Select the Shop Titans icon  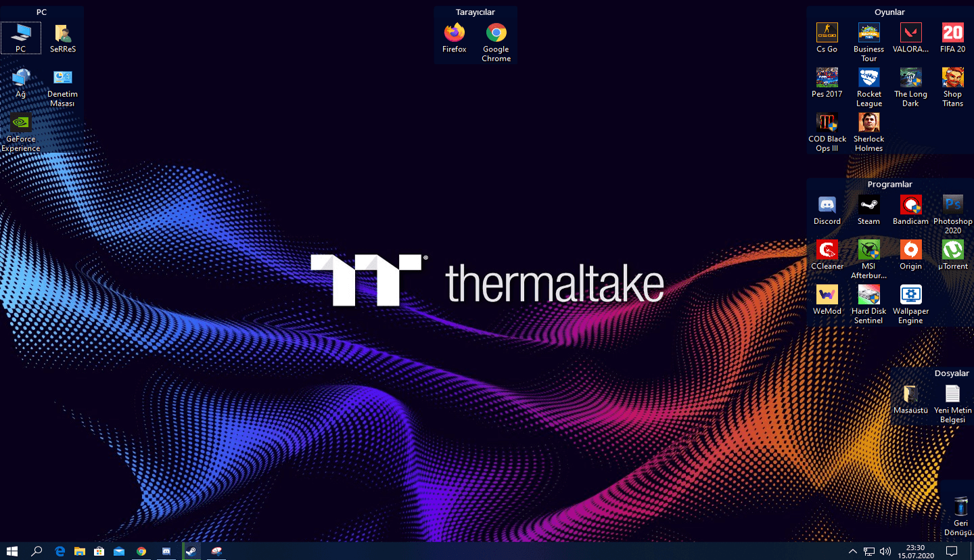tap(952, 88)
